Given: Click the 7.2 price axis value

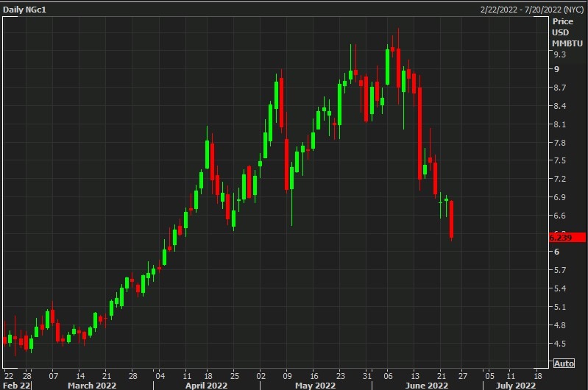Looking at the screenshot, I should pyautogui.click(x=559, y=179).
